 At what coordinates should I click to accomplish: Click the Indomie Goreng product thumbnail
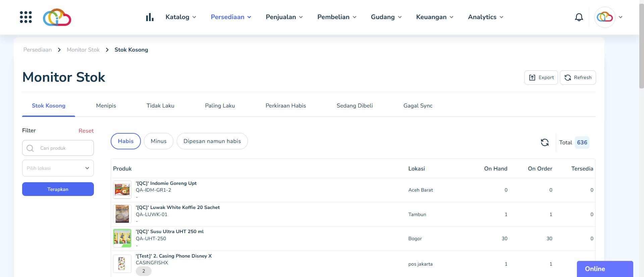tap(122, 190)
